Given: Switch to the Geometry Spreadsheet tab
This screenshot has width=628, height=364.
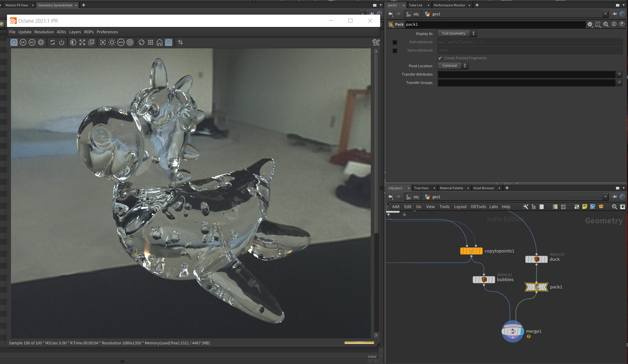Looking at the screenshot, I should [x=55, y=5].
